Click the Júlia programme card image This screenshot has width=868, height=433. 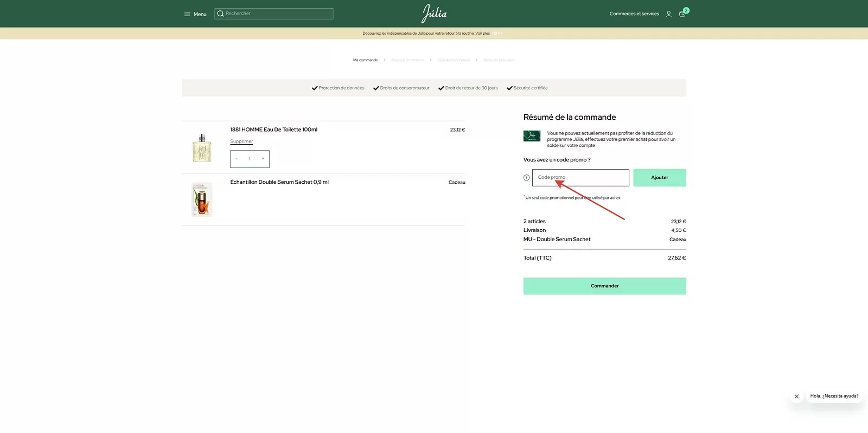[x=532, y=135]
